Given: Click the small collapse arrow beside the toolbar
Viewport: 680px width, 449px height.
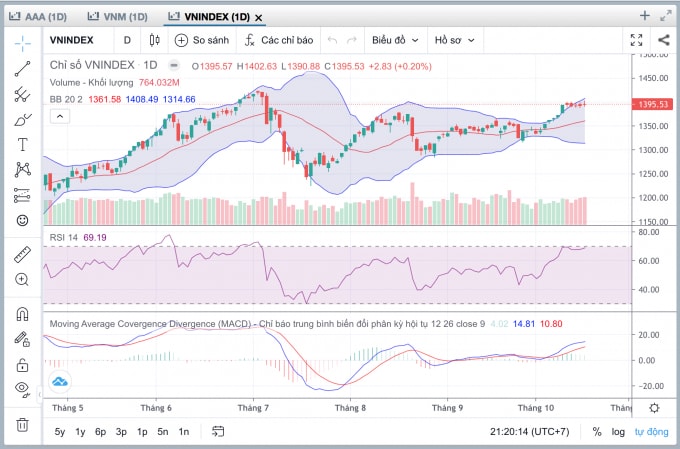Looking at the screenshot, I should (39, 394).
